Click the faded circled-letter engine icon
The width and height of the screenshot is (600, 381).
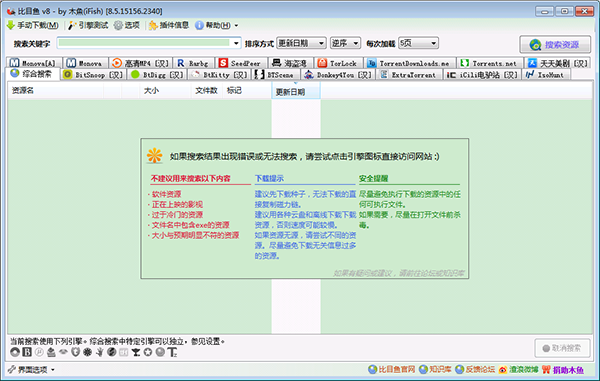click(39, 352)
